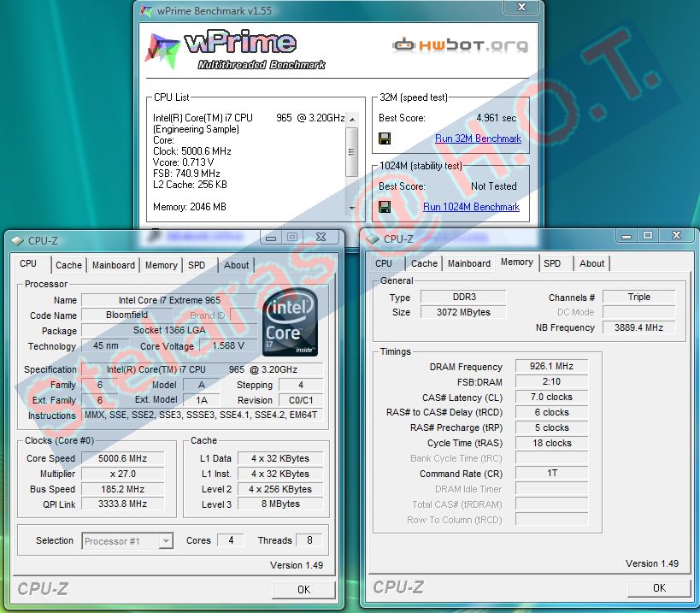Click the Threads count field
The width and height of the screenshot is (700, 613).
(309, 540)
